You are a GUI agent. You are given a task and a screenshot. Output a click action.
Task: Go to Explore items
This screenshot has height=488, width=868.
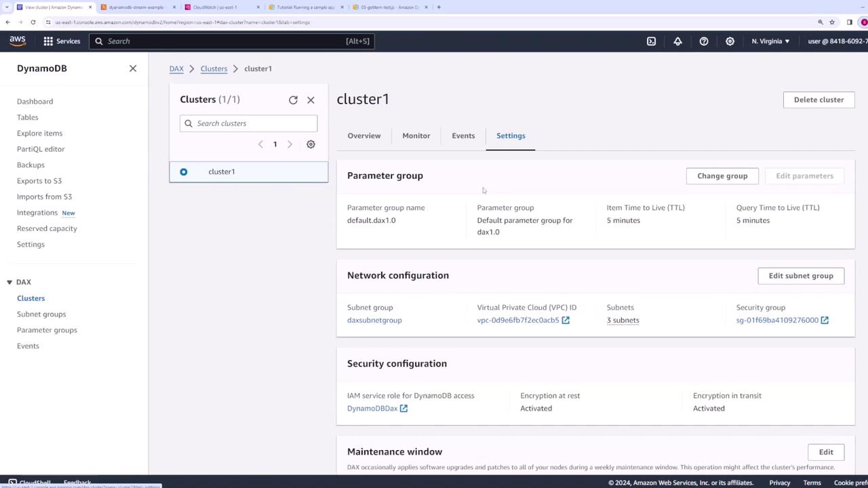tap(39, 134)
